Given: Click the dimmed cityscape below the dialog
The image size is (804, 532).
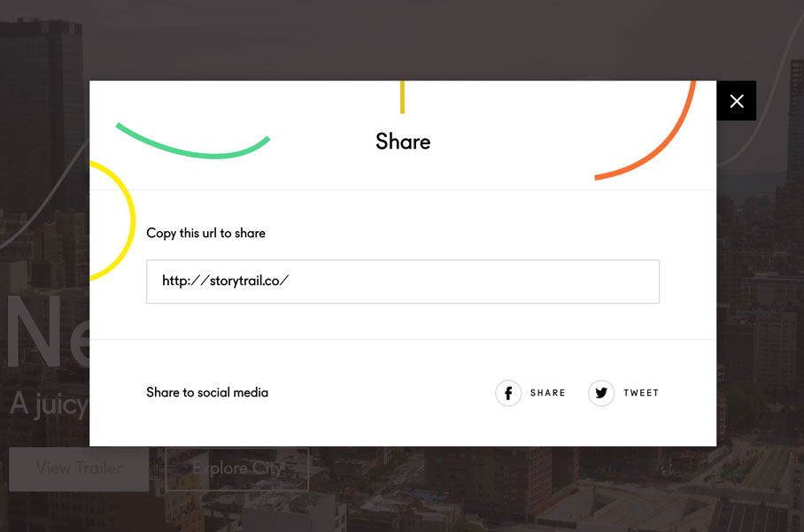Looking at the screenshot, I should click(x=531, y=491).
